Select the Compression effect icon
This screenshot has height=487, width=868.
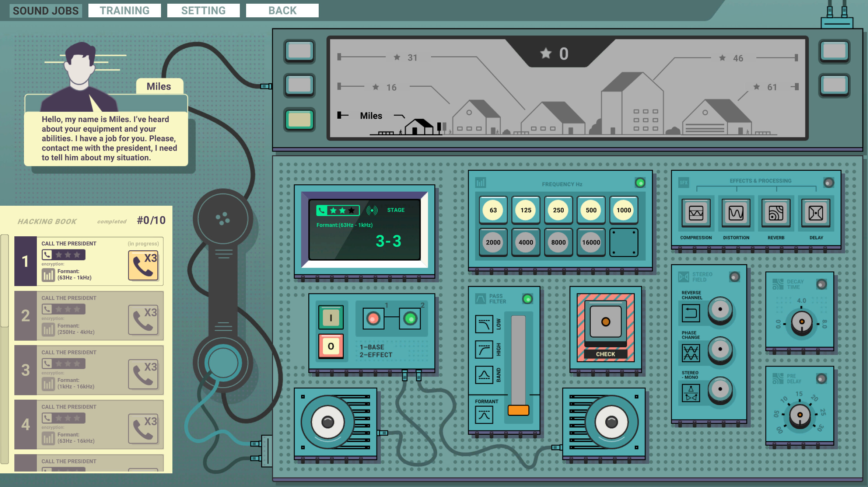click(x=696, y=213)
